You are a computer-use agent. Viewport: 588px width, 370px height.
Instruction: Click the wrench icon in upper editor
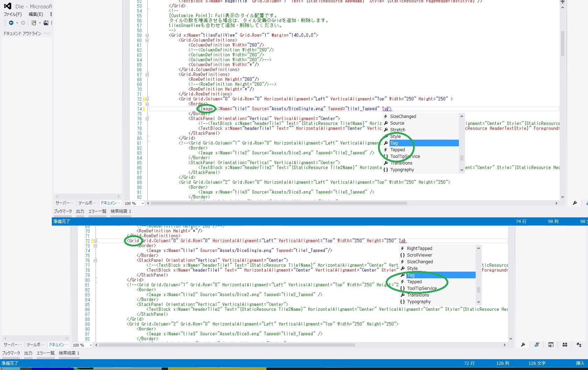pos(574,203)
